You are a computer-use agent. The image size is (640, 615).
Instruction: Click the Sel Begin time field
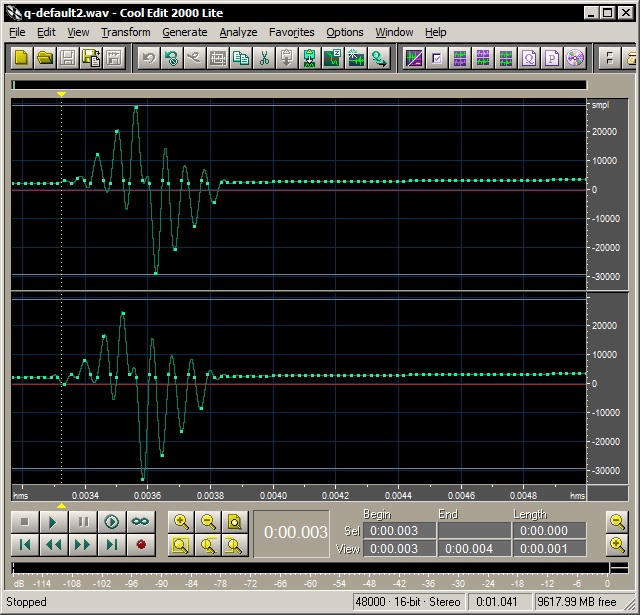click(397, 531)
